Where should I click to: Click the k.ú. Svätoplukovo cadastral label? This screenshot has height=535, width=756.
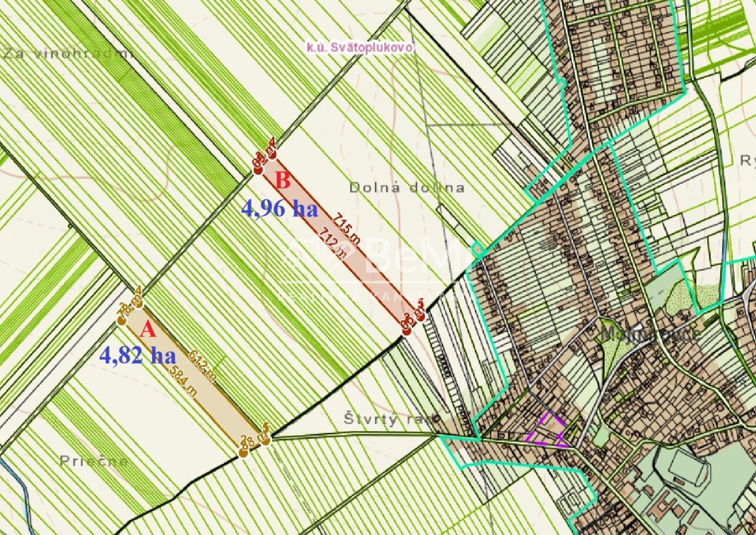tap(359, 47)
